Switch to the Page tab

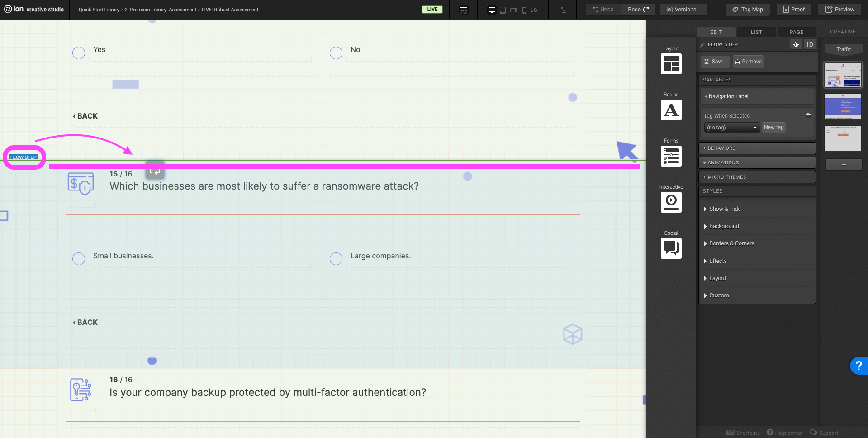[797, 32]
